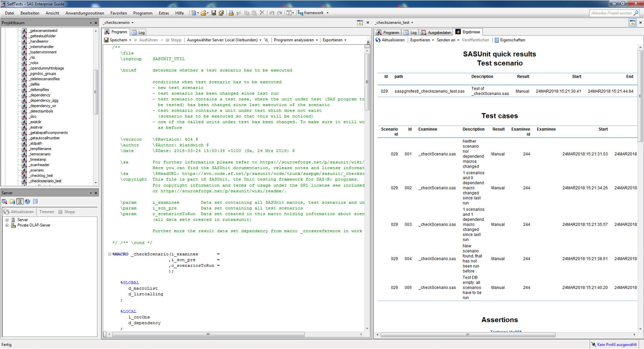Switch to the Ausgabedaten tab
Image resolution: width=644 pixels, height=349 pixels.
click(x=436, y=32)
